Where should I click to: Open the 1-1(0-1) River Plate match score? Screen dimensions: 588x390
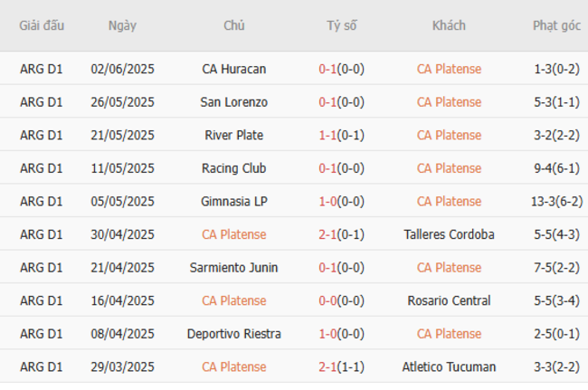click(341, 135)
